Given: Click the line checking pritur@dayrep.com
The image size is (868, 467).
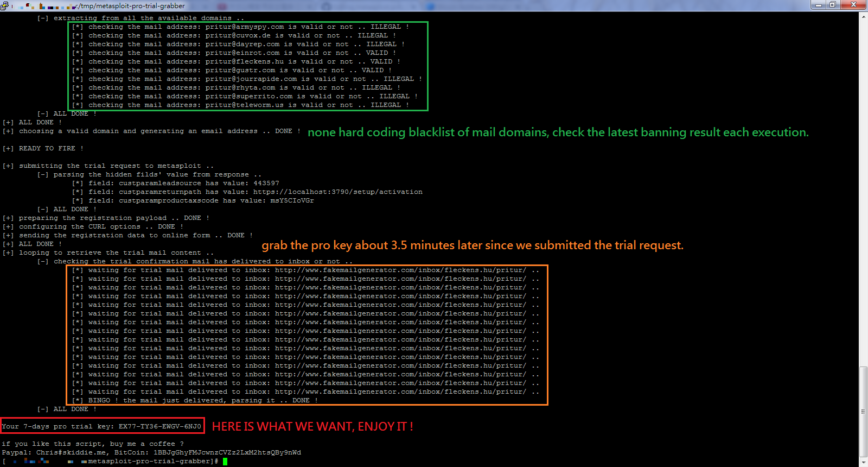Looking at the screenshot, I should pyautogui.click(x=238, y=44).
